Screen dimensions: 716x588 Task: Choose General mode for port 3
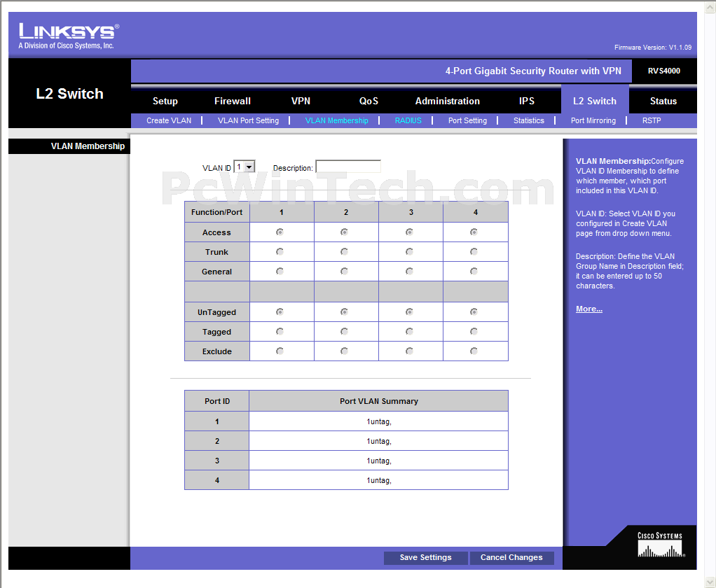coord(410,272)
